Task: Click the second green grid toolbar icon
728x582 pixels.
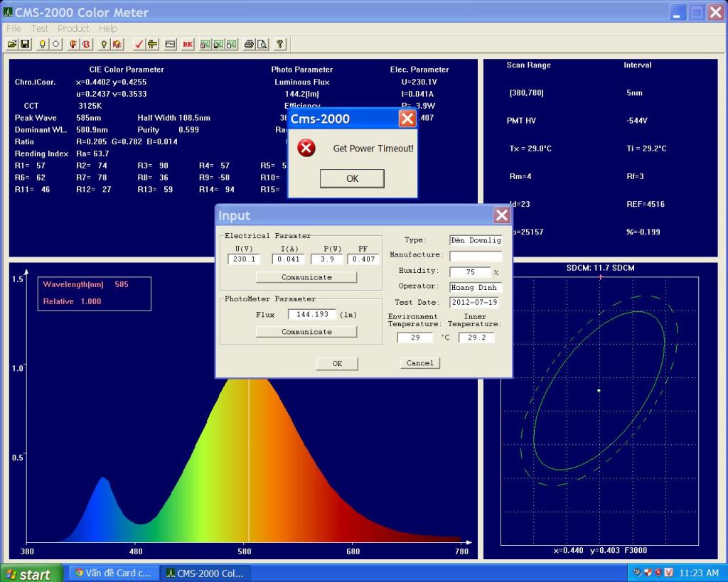Action: coord(218,44)
